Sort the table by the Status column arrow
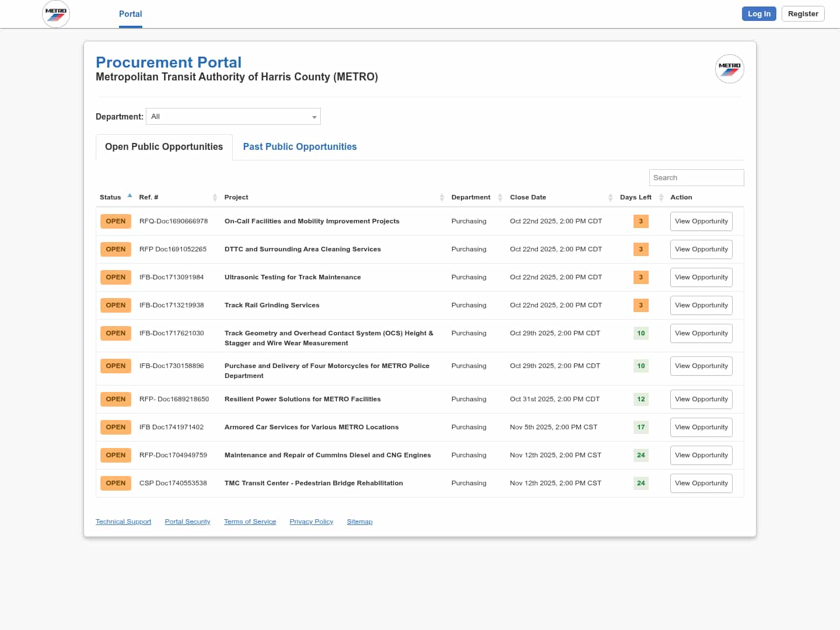 (x=129, y=196)
